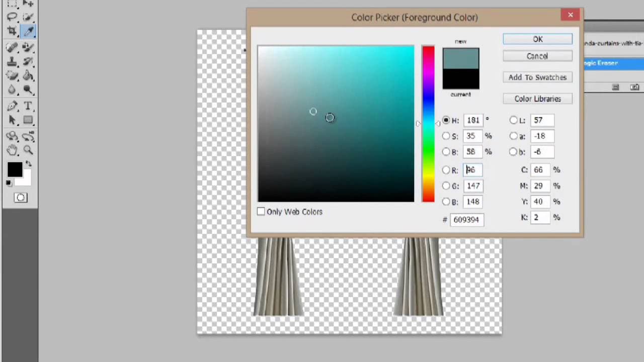
Task: Select the Hand tool
Action: pos(12,150)
